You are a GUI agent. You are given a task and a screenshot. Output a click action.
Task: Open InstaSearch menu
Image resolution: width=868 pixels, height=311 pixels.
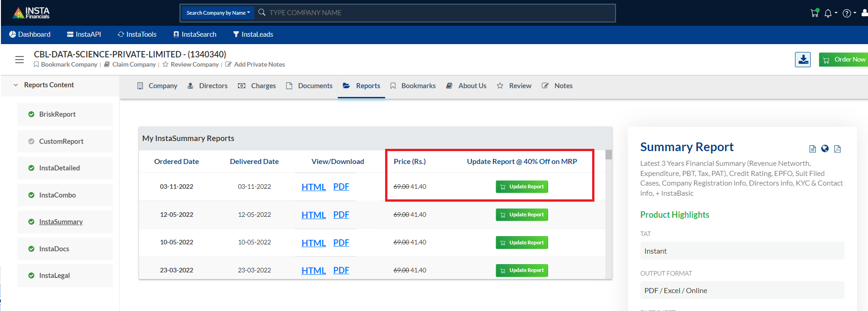click(195, 34)
